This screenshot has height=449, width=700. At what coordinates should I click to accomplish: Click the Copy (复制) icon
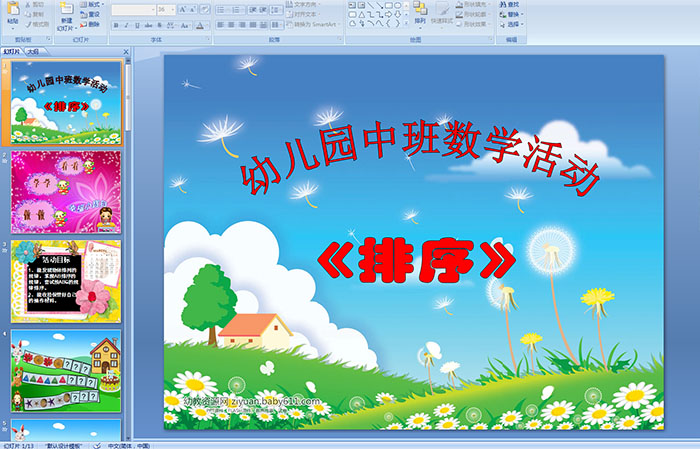click(28, 14)
